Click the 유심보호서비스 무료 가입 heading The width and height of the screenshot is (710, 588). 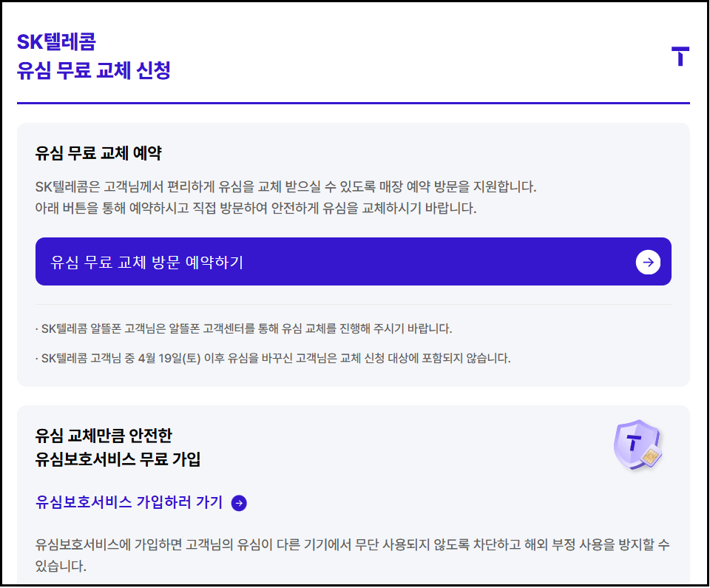click(118, 459)
